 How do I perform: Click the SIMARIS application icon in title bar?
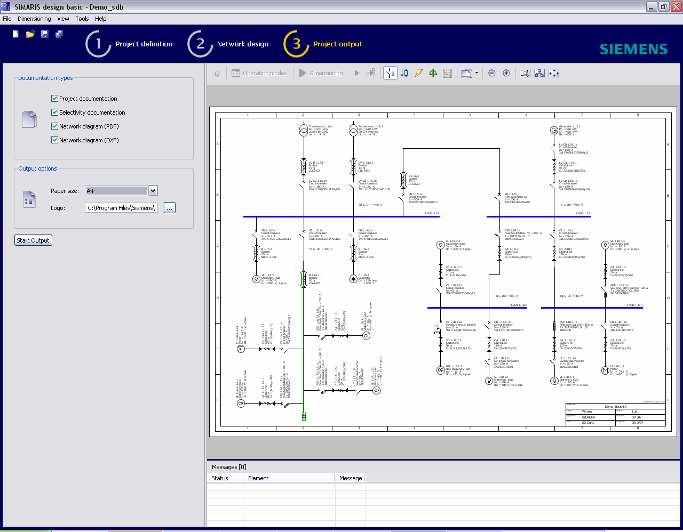(x=6, y=6)
